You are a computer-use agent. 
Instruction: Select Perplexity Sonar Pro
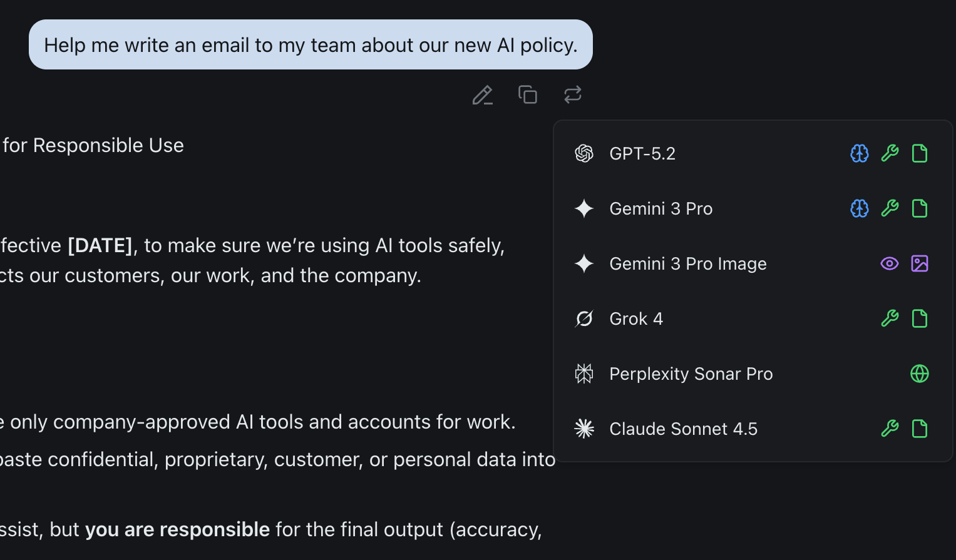(691, 374)
